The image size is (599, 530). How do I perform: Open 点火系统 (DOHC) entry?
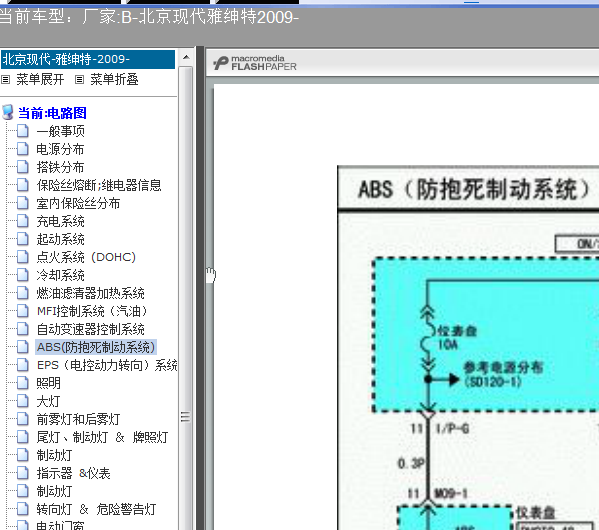pos(86,257)
